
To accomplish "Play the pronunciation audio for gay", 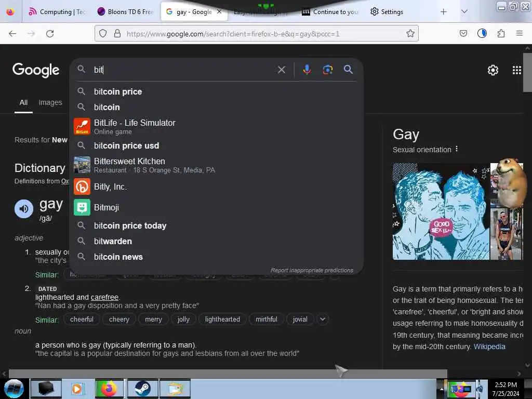I will coord(24,208).
